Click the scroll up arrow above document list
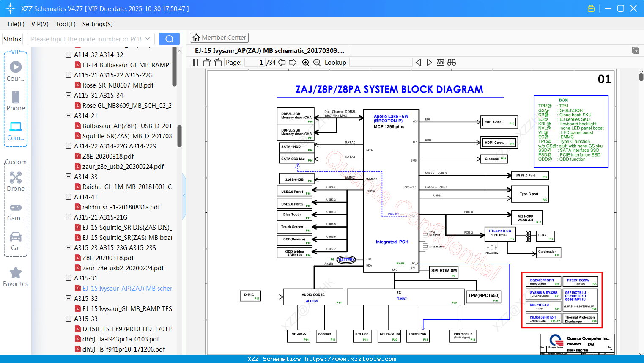The height and width of the screenshot is (363, 644). pyautogui.click(x=179, y=51)
